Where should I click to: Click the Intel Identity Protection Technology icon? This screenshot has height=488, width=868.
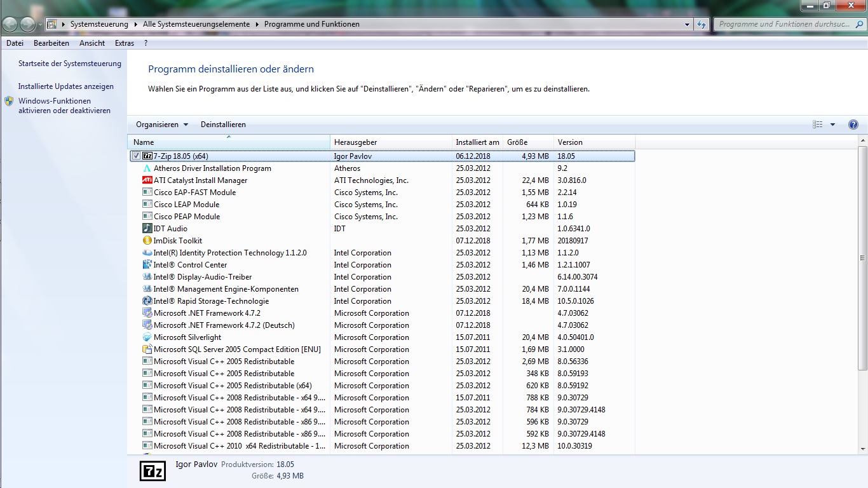(147, 253)
